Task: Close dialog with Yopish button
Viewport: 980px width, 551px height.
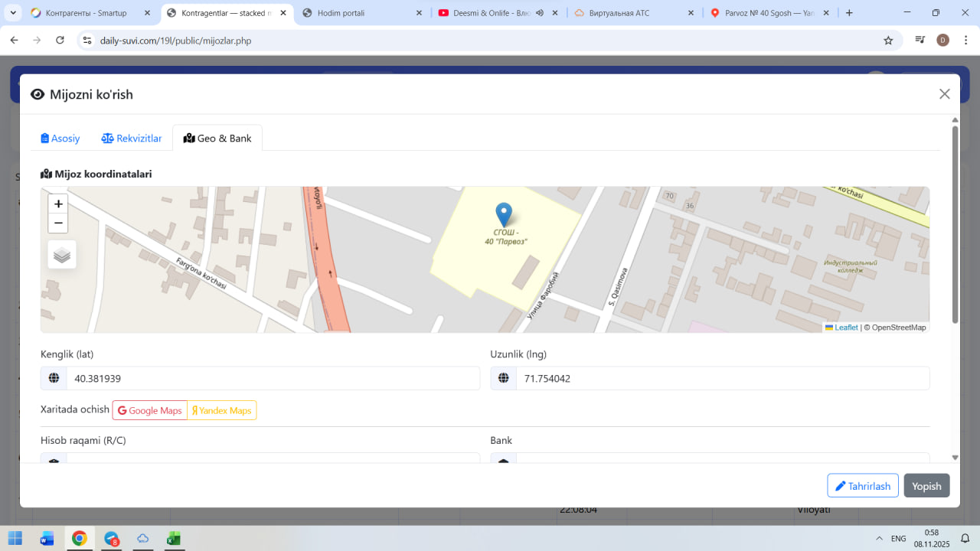Action: [926, 486]
